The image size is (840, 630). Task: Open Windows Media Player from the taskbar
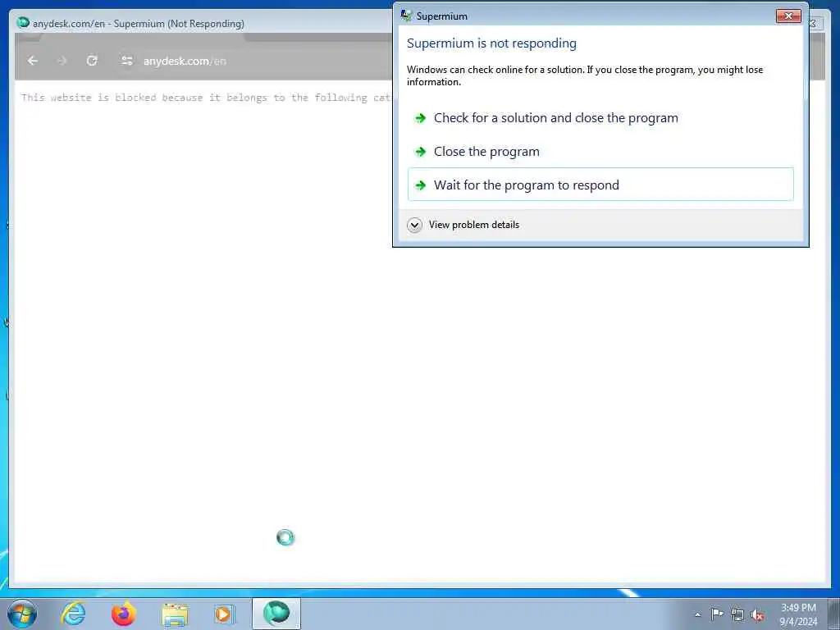click(x=224, y=614)
